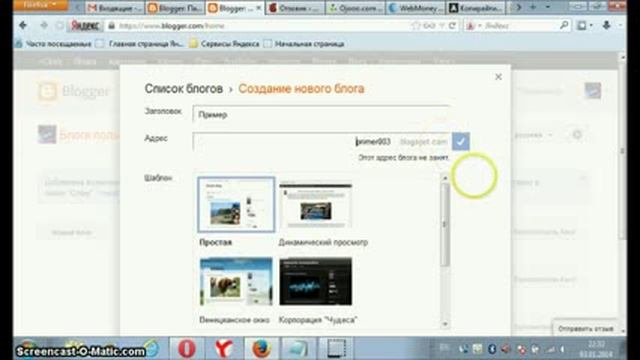640x360 pixels.
Task: Open Opera from the taskbar
Action: click(187, 349)
